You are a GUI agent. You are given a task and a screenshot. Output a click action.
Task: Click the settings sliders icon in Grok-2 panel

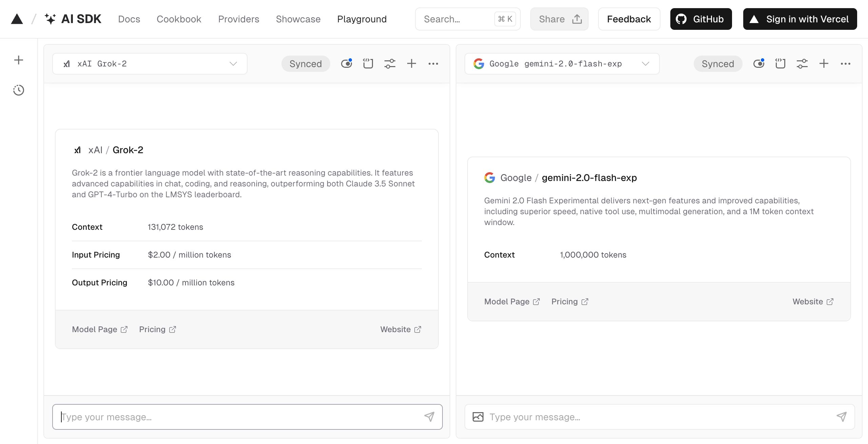(x=390, y=64)
